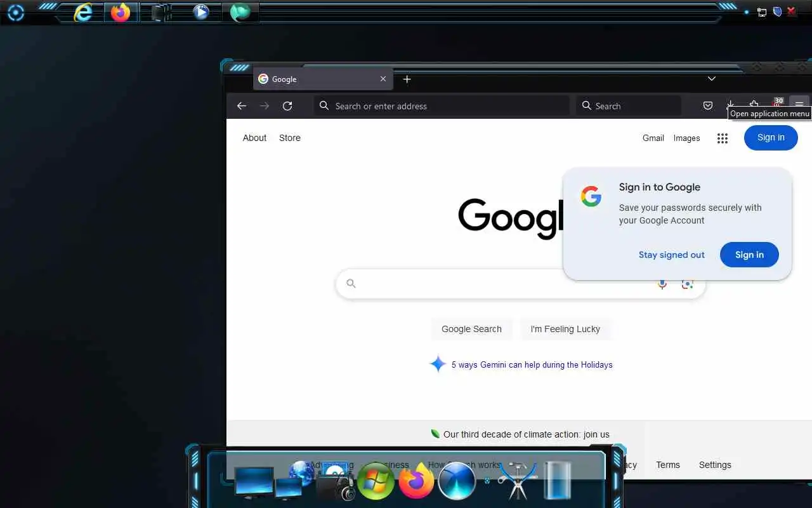Launch the media player taskbar icon
This screenshot has height=508, width=812.
[x=201, y=12]
